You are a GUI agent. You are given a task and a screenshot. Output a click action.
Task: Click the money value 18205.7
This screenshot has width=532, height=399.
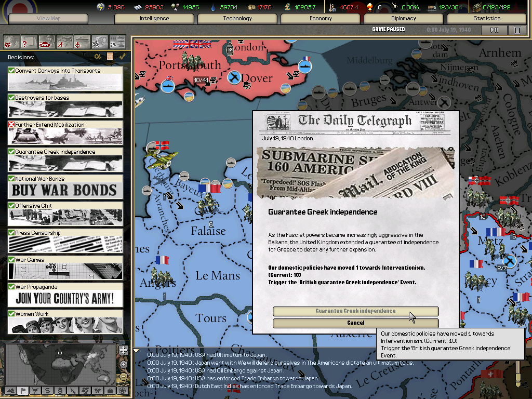tap(305, 7)
